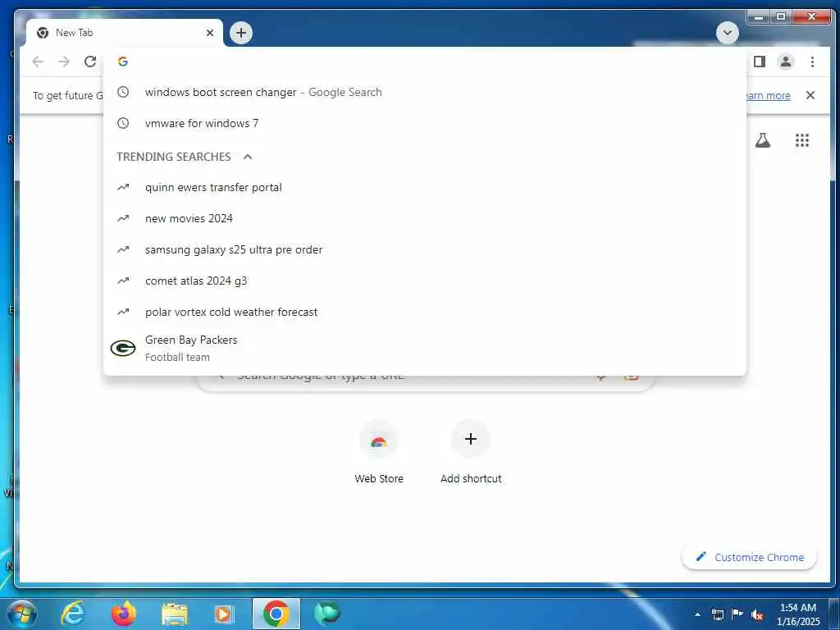Select 'samsung galaxy s25 ultra pre order'

pyautogui.click(x=424, y=249)
